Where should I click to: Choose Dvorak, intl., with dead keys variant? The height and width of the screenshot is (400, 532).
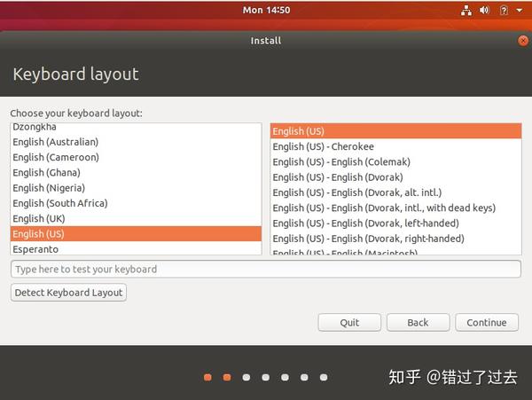[x=395, y=208]
